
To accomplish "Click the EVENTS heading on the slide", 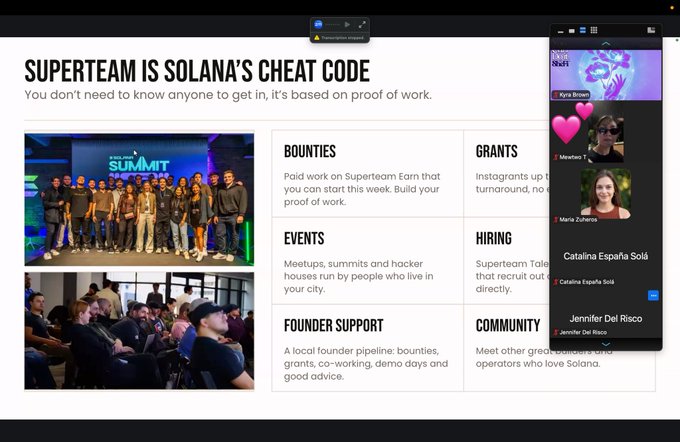I will pos(304,239).
